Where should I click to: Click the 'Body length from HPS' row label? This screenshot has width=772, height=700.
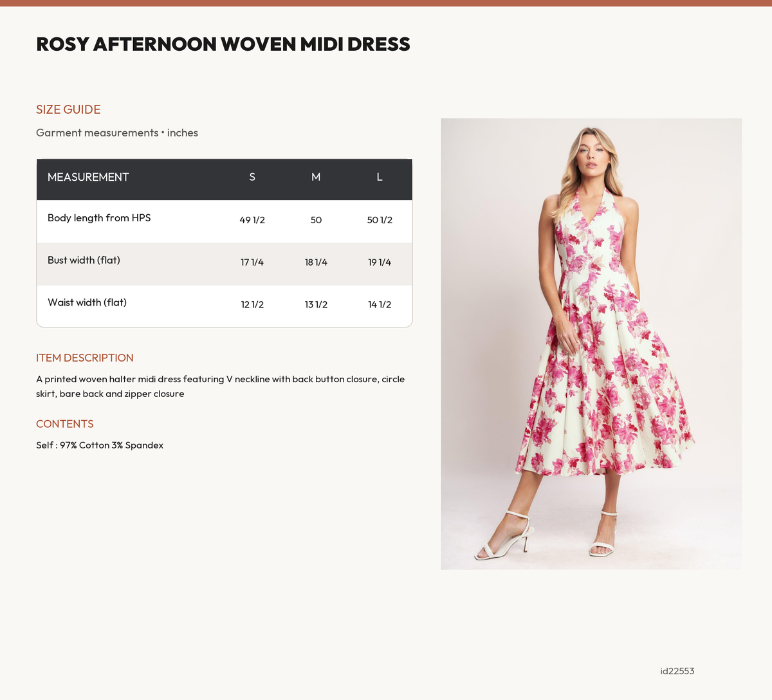tap(99, 218)
